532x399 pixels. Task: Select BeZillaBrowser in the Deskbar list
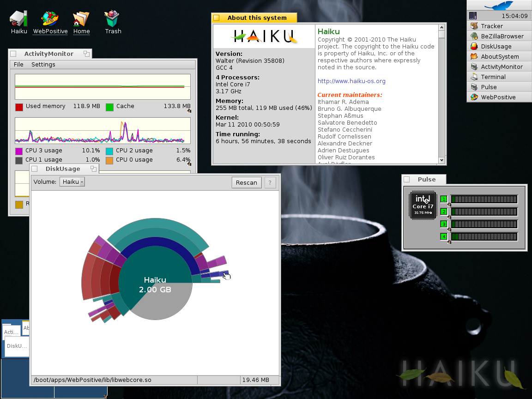coord(502,36)
